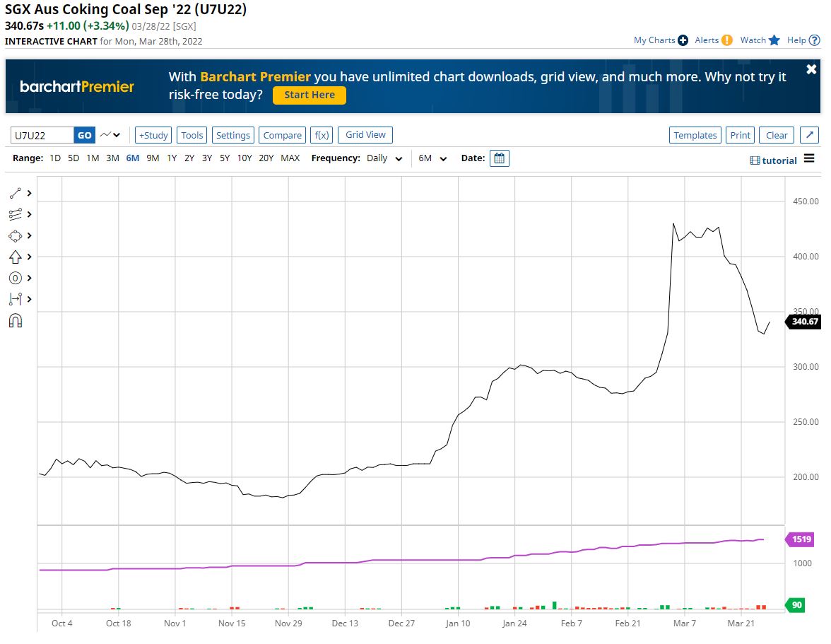Click the yellow Start Here button
This screenshot has height=644, width=831.
pos(309,95)
